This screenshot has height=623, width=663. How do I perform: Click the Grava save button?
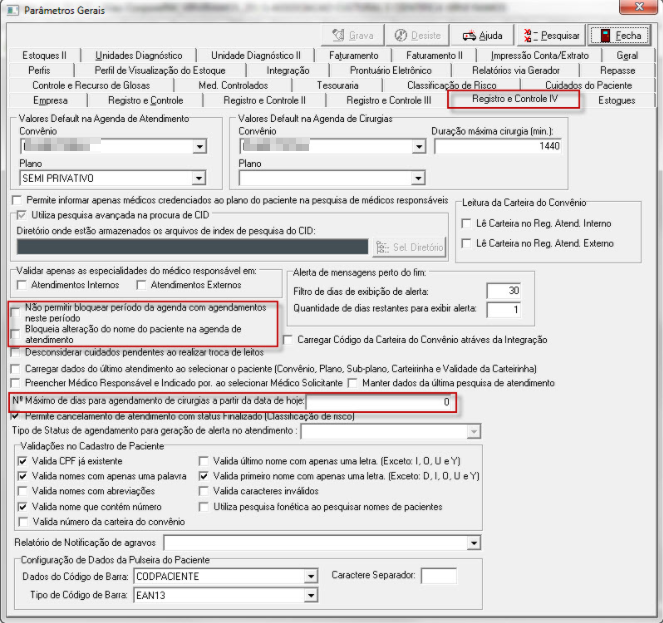click(x=353, y=36)
